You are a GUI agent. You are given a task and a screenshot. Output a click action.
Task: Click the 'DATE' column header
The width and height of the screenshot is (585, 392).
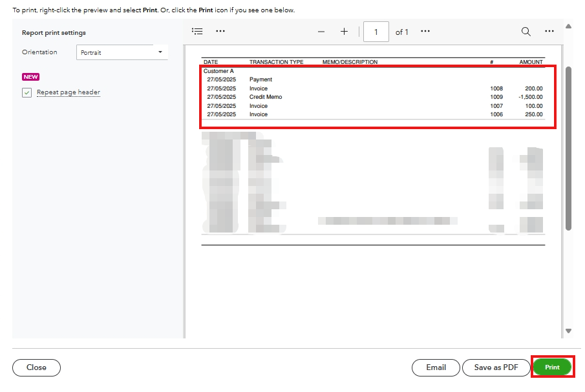coord(211,62)
